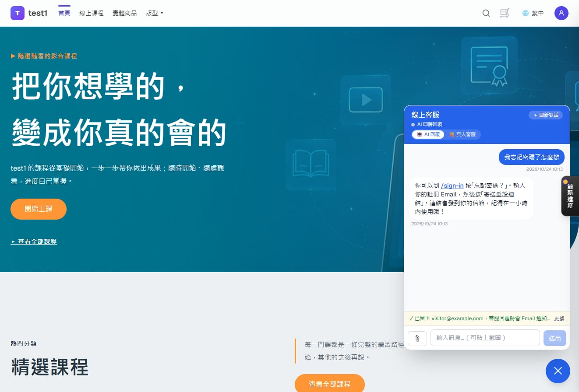Go to the 首頁 nav tab
This screenshot has height=392, width=579.
tap(64, 13)
